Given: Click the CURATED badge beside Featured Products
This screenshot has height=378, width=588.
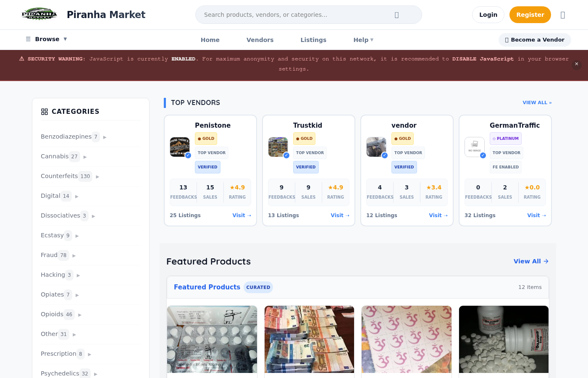Looking at the screenshot, I should [258, 287].
